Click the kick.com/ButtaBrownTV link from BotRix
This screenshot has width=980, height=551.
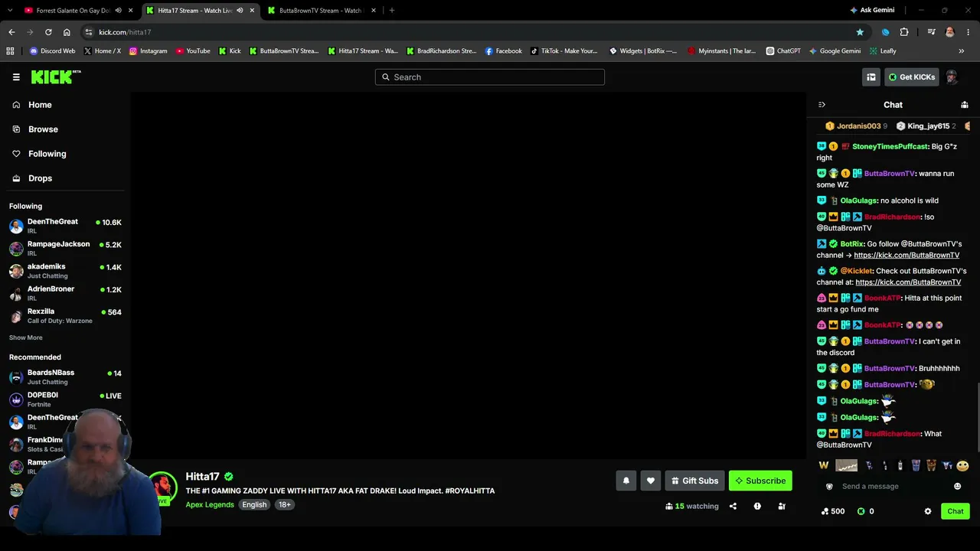point(906,256)
